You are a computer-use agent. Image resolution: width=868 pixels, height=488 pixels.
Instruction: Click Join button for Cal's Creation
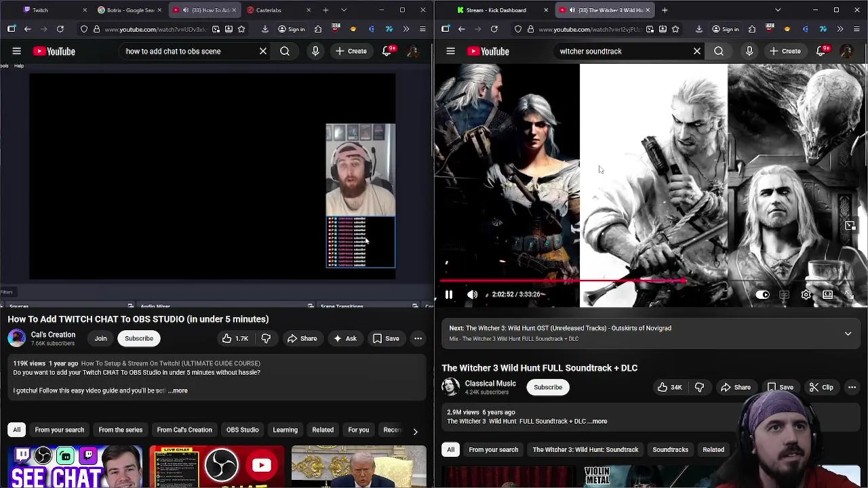coord(100,338)
